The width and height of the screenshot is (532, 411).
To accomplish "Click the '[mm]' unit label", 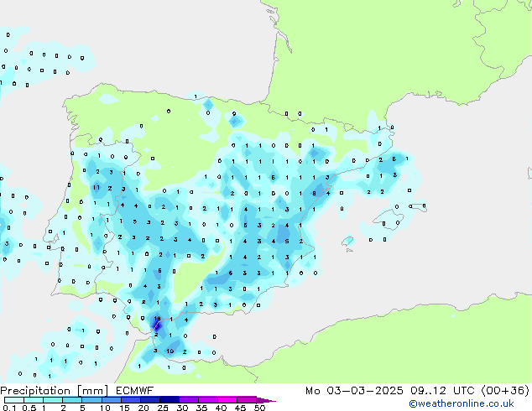I will point(92,391).
